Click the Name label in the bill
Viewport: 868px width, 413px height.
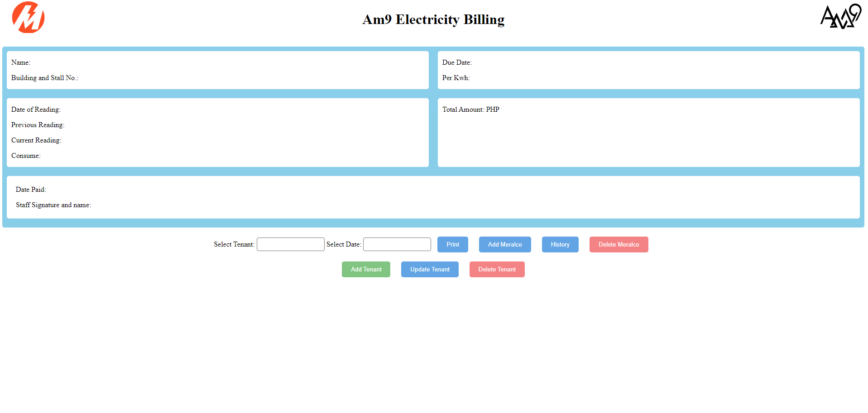[x=21, y=62]
